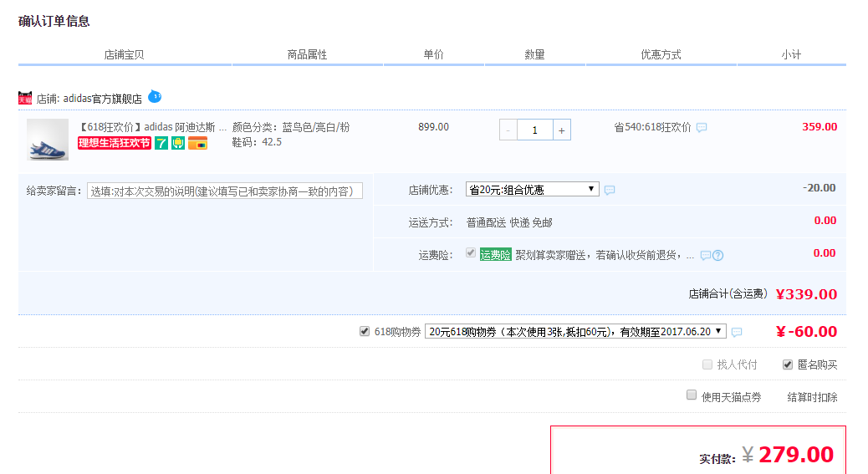Uncheck the 618购物券 checkbox
Viewport: 868px width, 474px height.
click(365, 331)
